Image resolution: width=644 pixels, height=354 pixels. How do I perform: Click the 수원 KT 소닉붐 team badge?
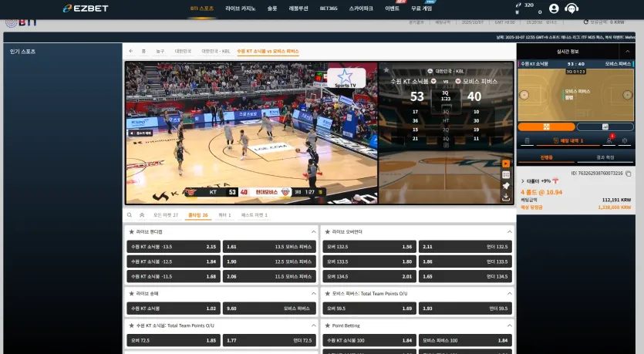(433, 81)
